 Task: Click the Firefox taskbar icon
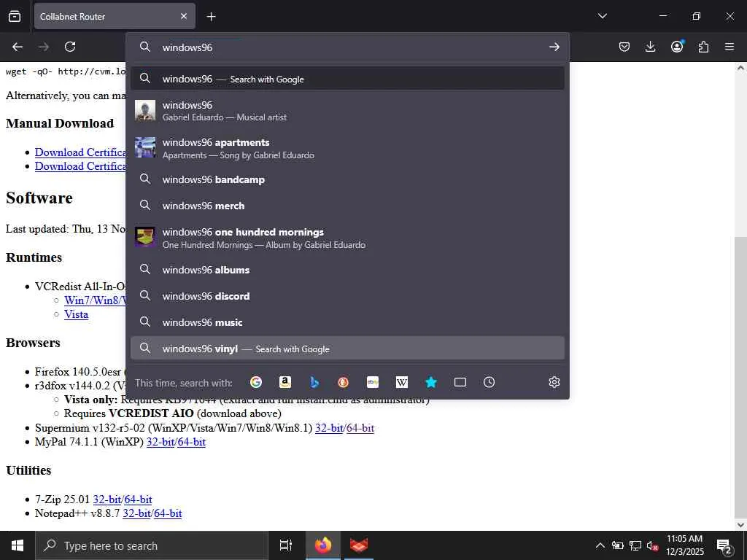pos(322,545)
